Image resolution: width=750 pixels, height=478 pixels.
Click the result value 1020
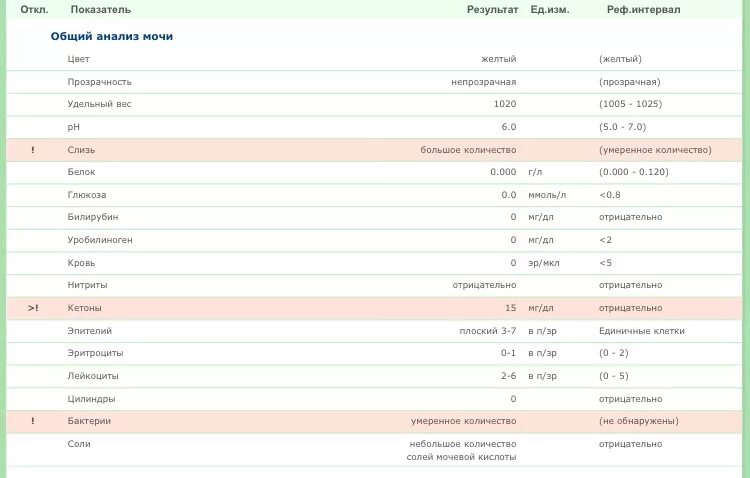[x=505, y=104]
